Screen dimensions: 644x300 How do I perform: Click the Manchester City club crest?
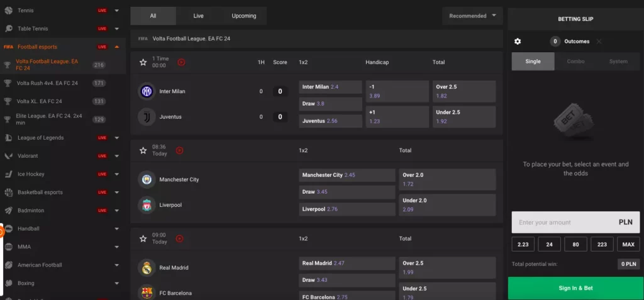[147, 179]
